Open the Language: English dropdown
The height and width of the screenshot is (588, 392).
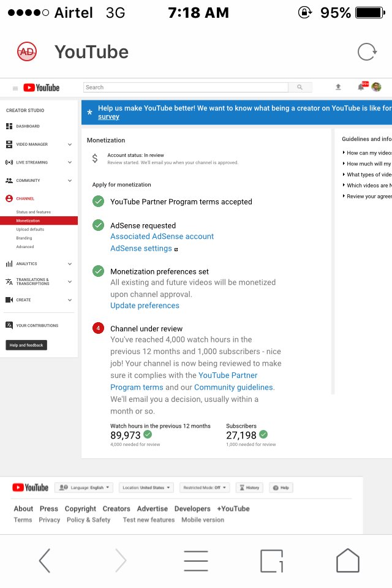tap(84, 488)
